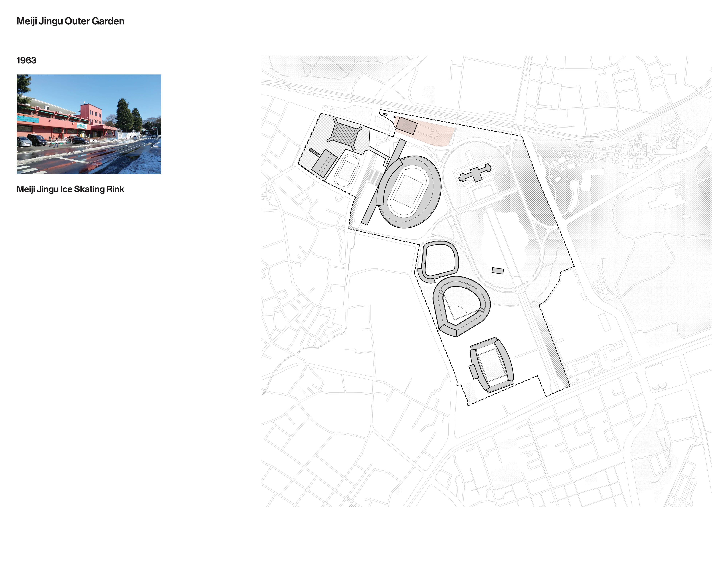Click the small gray rectangle beside central avenue

[x=498, y=270]
